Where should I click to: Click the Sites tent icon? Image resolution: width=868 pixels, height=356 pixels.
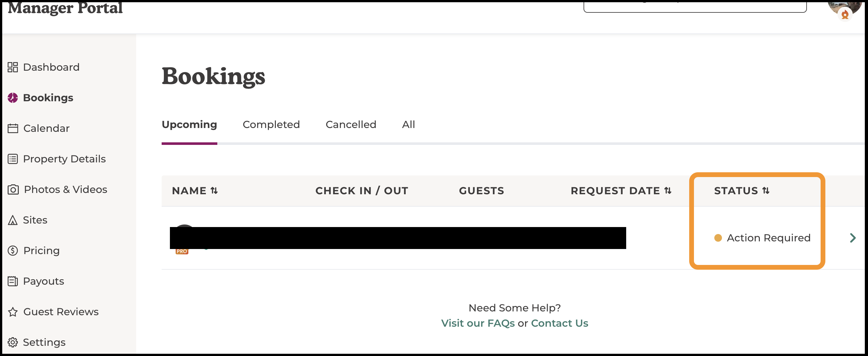pyautogui.click(x=13, y=220)
